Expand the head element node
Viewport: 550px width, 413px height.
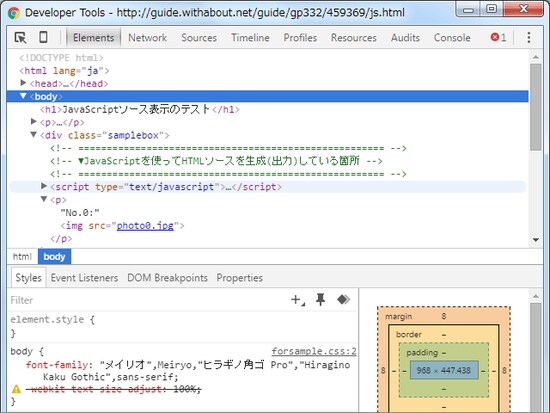pyautogui.click(x=23, y=83)
